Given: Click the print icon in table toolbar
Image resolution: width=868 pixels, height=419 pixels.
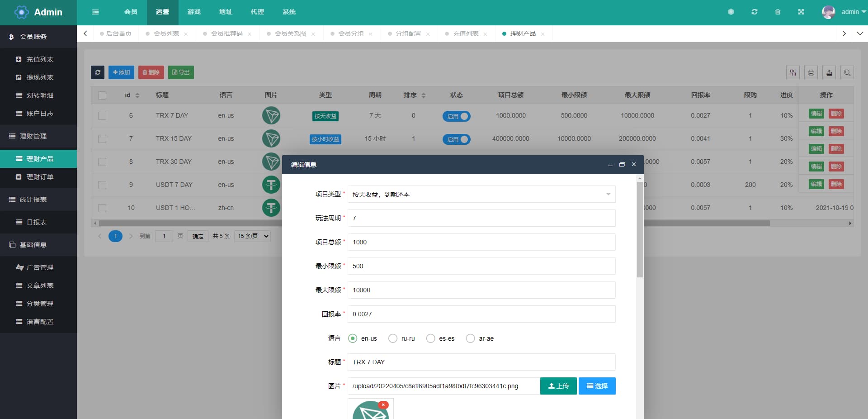Looking at the screenshot, I should (x=811, y=72).
